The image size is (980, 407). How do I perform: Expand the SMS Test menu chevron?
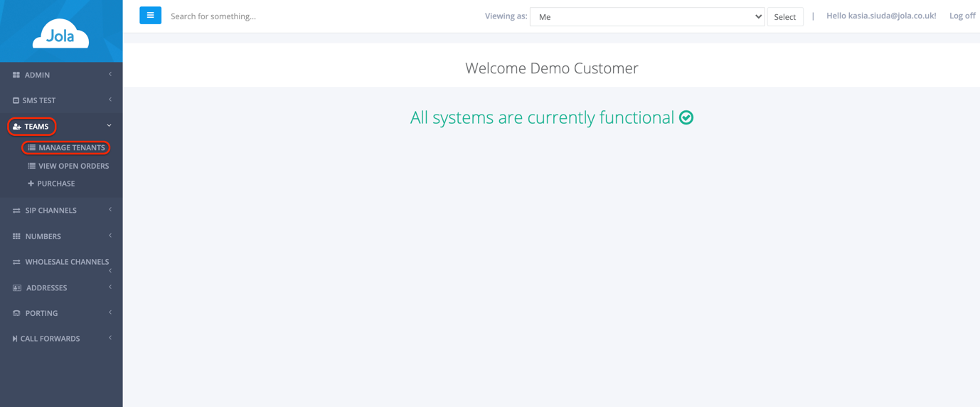pyautogui.click(x=110, y=100)
